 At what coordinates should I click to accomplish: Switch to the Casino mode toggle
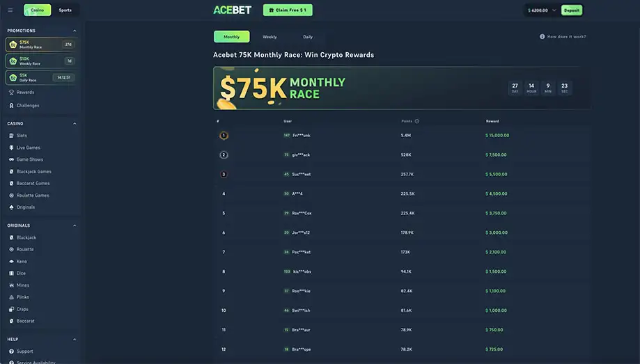38,10
